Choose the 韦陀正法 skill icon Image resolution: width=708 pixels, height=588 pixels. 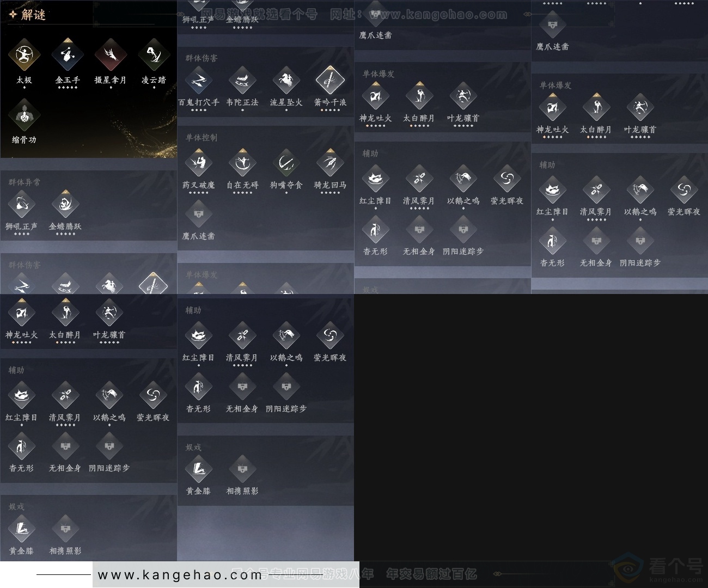(x=242, y=81)
